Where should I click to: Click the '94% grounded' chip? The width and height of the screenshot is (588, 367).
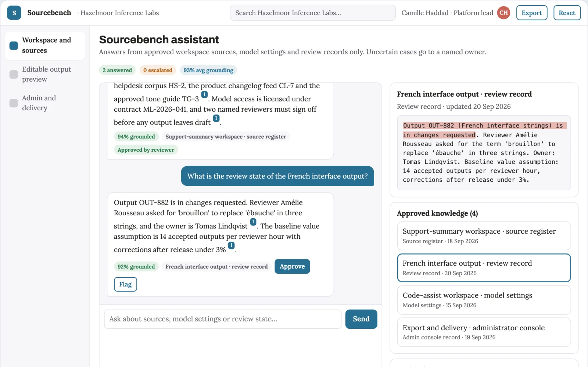[x=136, y=137]
